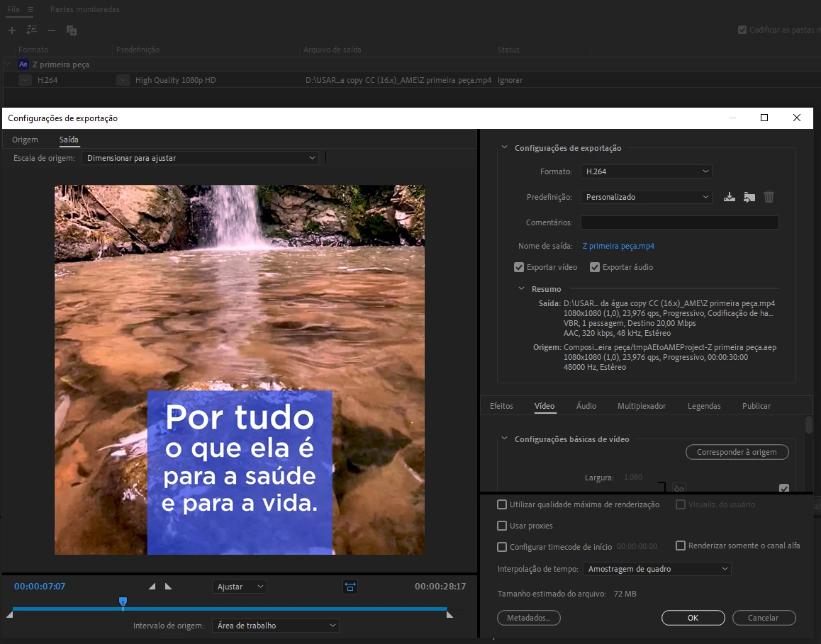Enable Utilizar qualidade máxima de renderização
Image resolution: width=821 pixels, height=644 pixels.
tap(502, 504)
